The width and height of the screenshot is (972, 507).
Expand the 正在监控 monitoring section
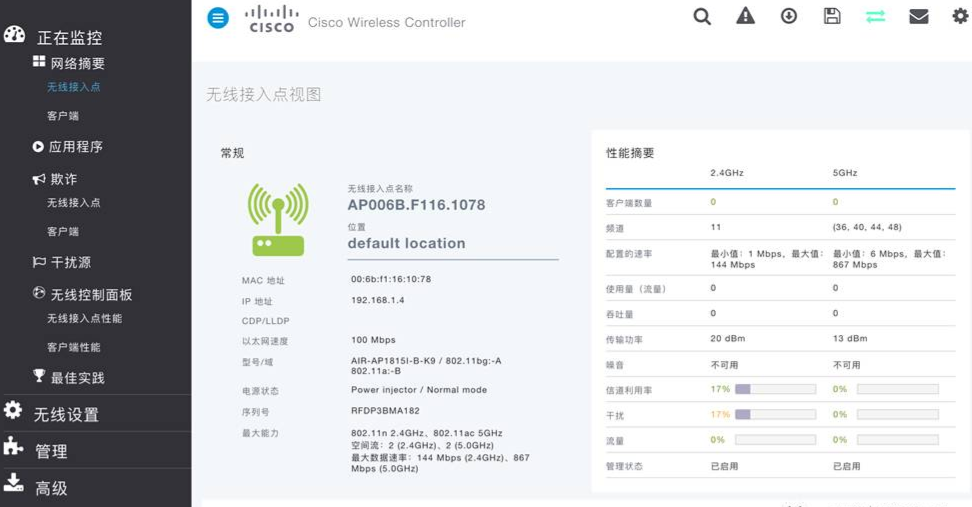[68, 38]
